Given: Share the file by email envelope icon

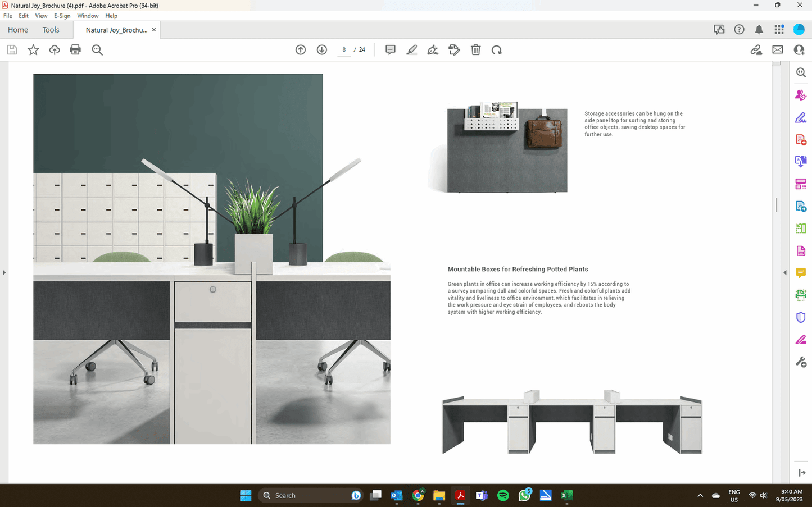Looking at the screenshot, I should pyautogui.click(x=778, y=50).
